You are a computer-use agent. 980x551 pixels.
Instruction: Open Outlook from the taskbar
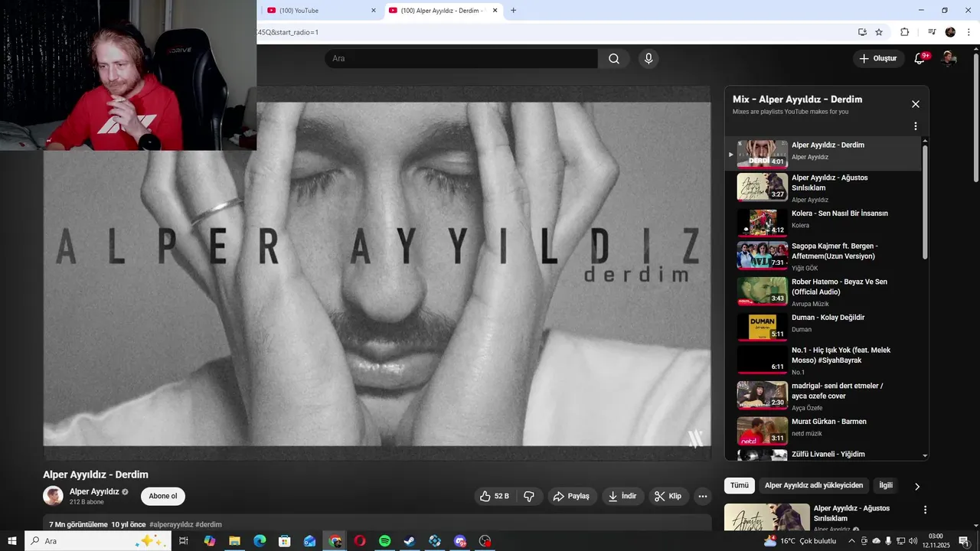309,541
